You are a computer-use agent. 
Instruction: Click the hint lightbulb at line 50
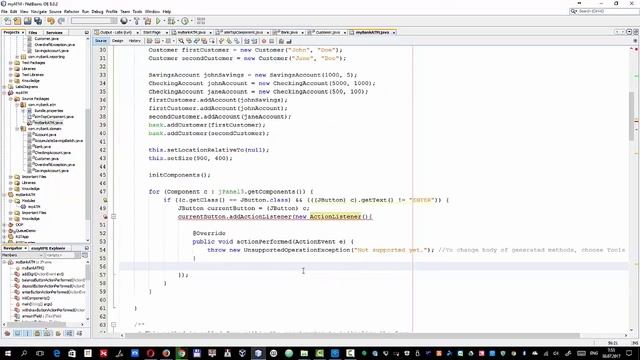[105, 217]
